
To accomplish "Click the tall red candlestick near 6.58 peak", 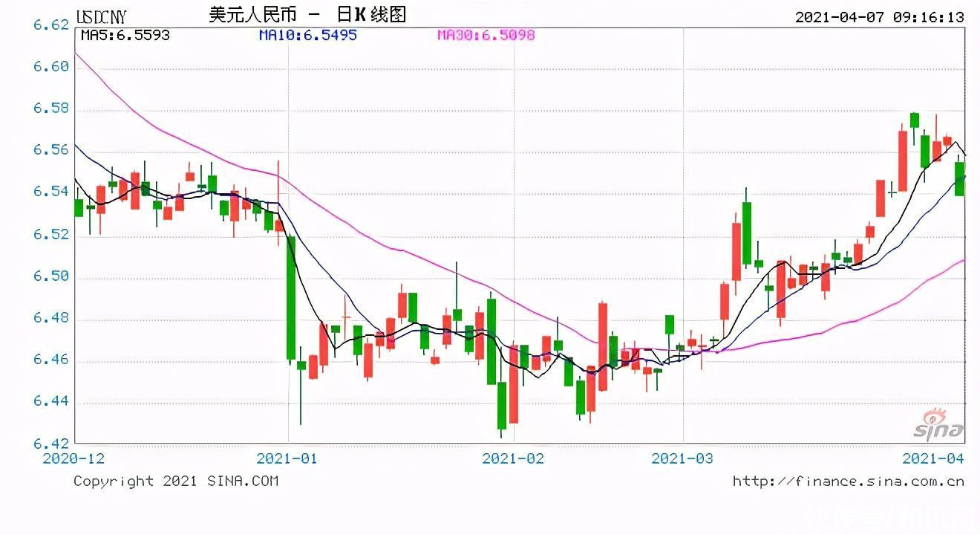I will point(903,161).
